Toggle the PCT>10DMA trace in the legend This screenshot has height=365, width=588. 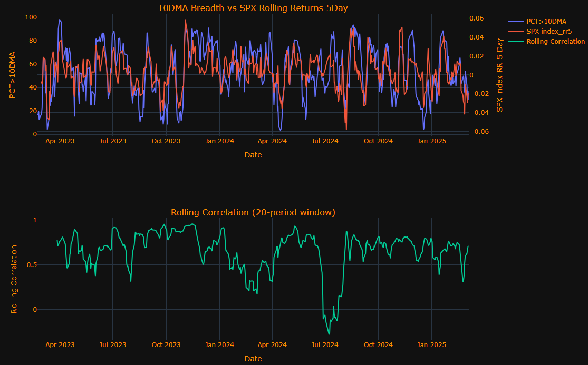click(x=546, y=22)
